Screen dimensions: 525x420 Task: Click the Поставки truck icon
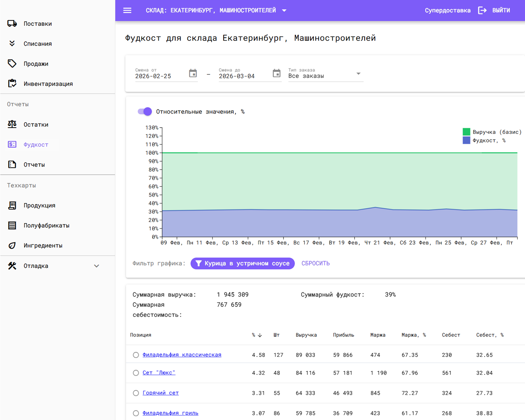[x=12, y=24]
